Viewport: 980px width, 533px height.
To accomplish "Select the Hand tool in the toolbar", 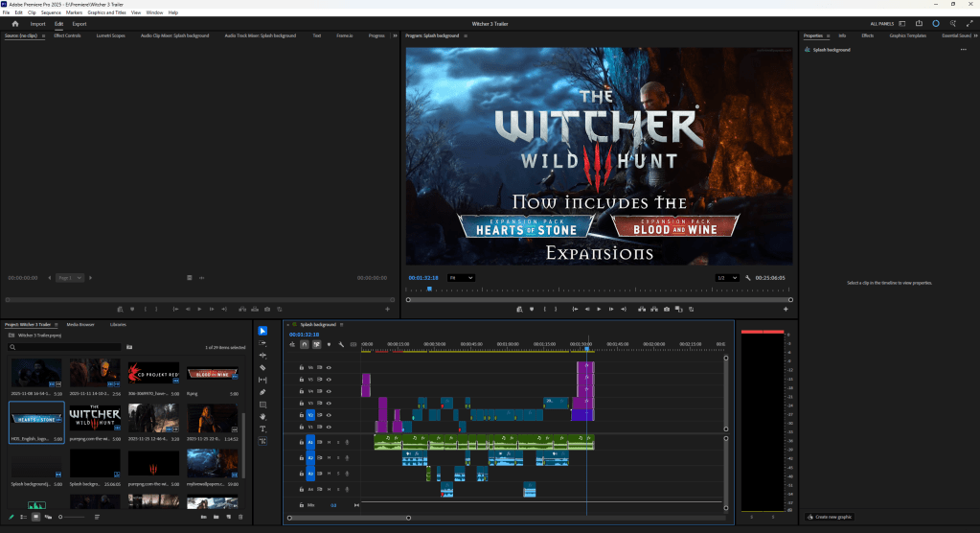I will click(x=263, y=417).
